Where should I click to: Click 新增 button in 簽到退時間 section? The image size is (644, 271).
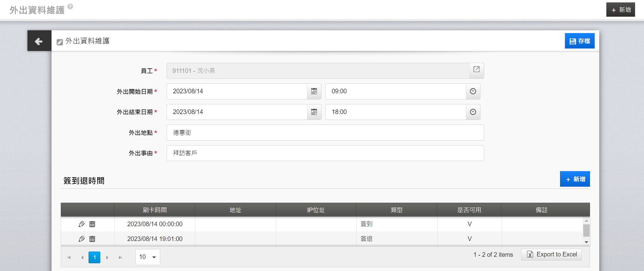tap(575, 179)
